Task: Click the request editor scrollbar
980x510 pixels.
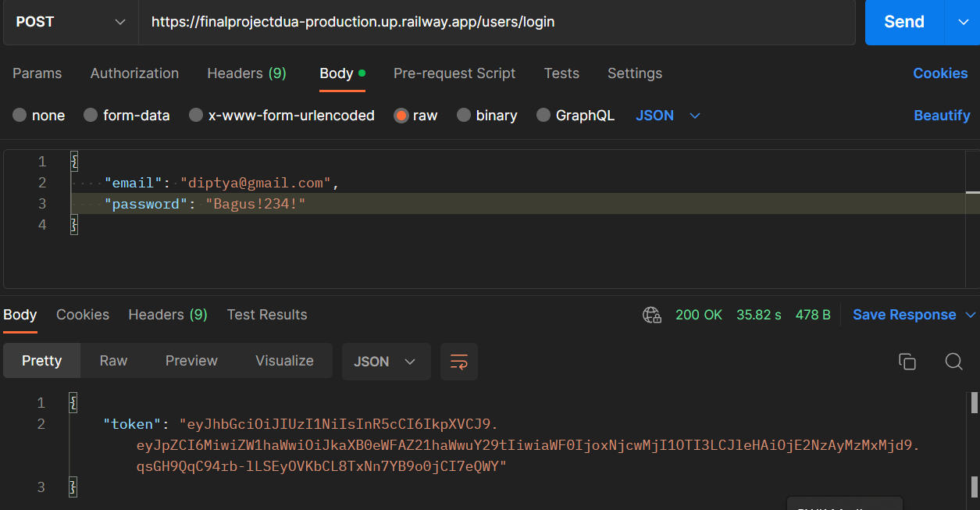Action: pos(974,191)
